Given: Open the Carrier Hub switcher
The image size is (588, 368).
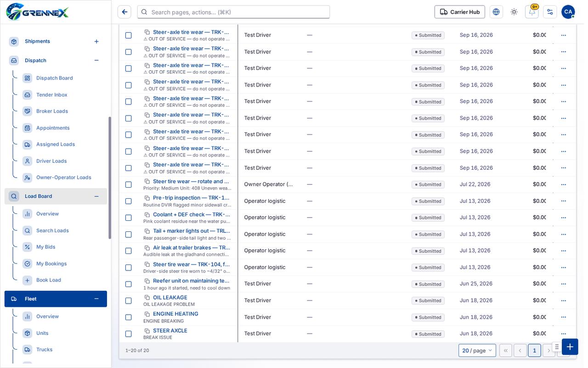Looking at the screenshot, I should click(x=460, y=12).
